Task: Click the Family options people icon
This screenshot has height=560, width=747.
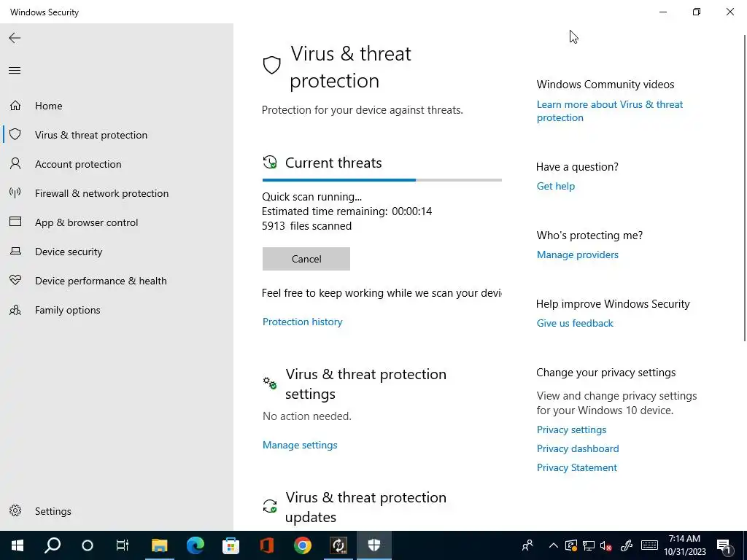Action: tap(15, 310)
